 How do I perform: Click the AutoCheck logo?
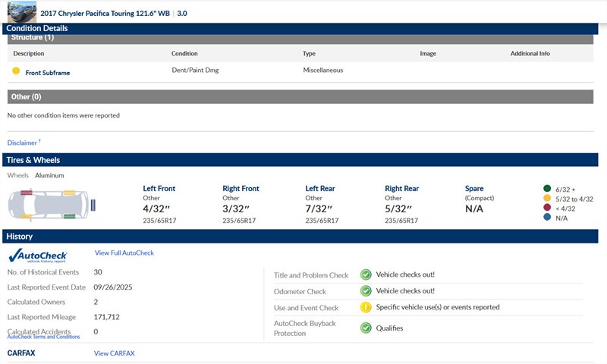click(x=38, y=256)
